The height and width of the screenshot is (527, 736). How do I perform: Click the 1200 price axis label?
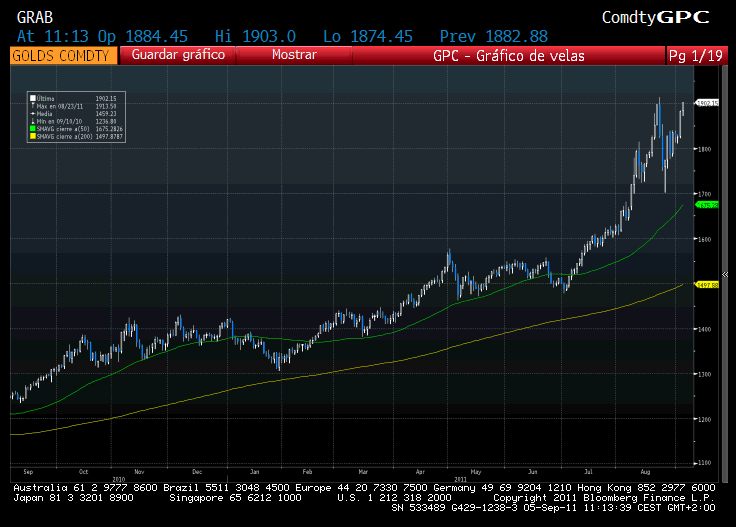point(705,420)
